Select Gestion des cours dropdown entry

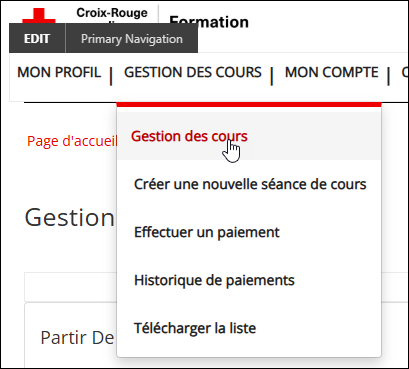coord(249,136)
